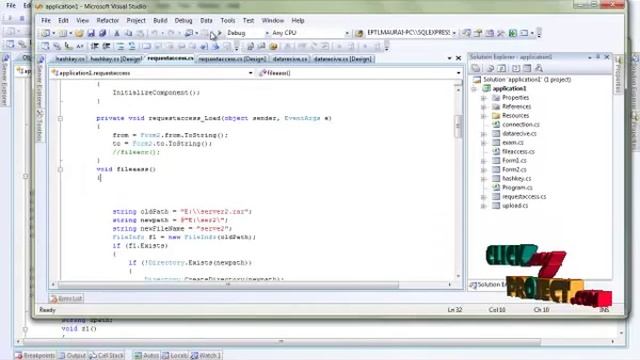This screenshot has width=640, height=360.
Task: Select fileaccess.cs in Solution Explorer
Action: coord(518,151)
